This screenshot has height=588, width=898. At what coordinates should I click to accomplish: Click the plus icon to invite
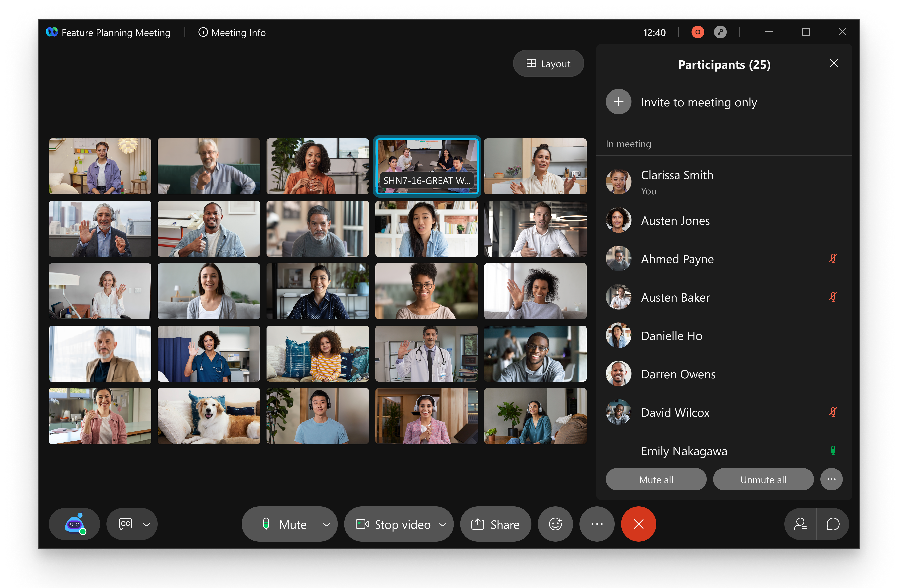pos(618,102)
